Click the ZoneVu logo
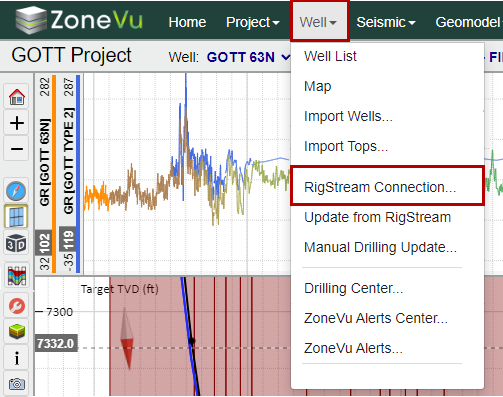503x397 pixels. point(79,20)
